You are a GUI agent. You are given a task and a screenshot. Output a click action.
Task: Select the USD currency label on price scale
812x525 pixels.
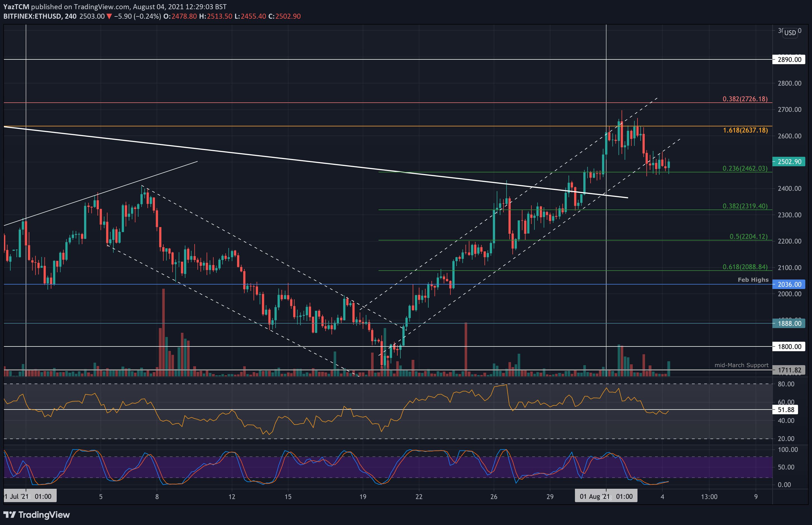pos(791,33)
